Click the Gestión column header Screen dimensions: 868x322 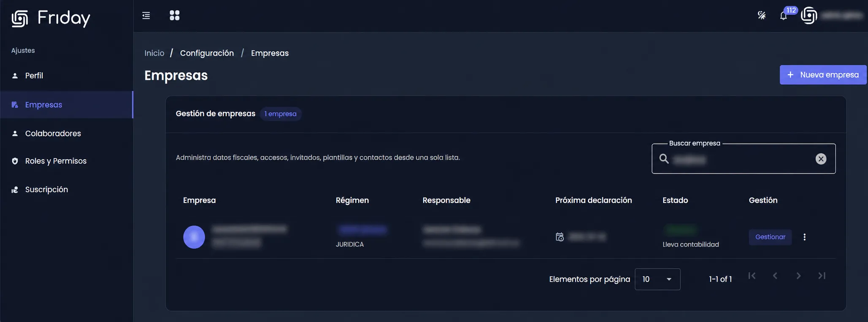pos(763,200)
